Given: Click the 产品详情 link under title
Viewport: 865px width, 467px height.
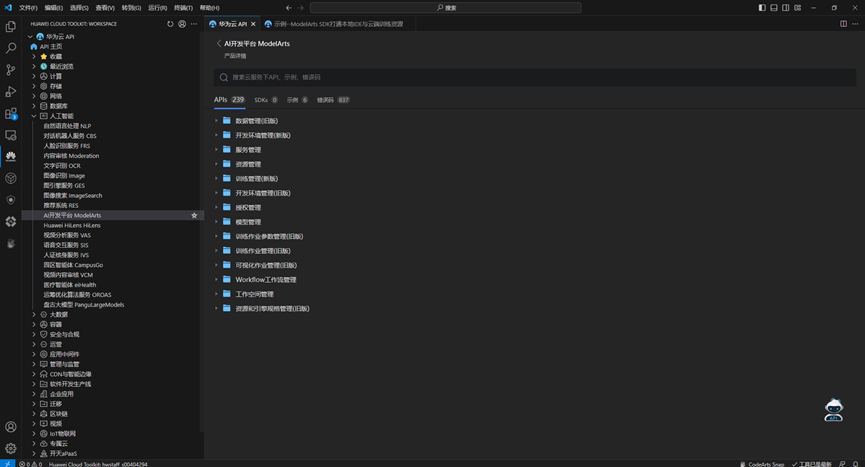Looking at the screenshot, I should 235,56.
